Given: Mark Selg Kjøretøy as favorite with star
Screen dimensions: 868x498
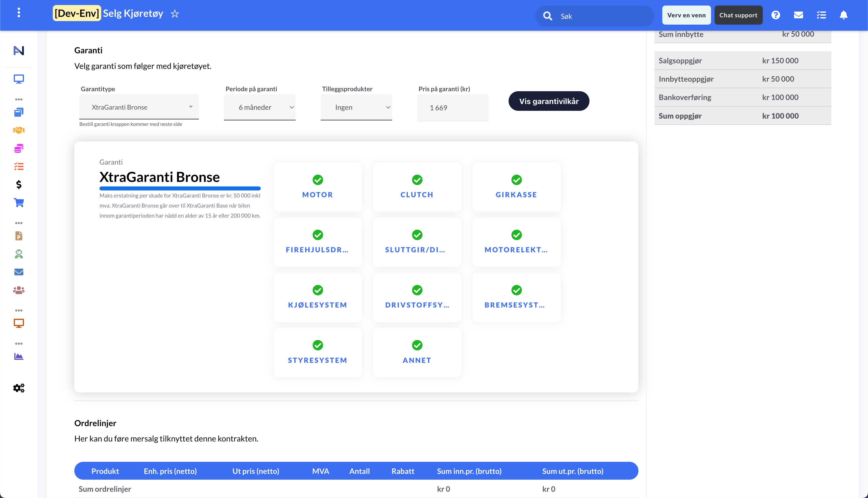Looking at the screenshot, I should [175, 14].
